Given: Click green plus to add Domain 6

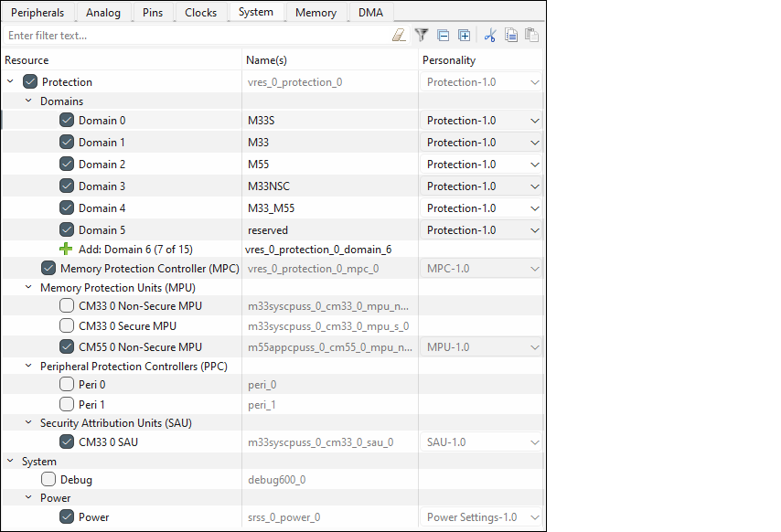Looking at the screenshot, I should tap(66, 249).
